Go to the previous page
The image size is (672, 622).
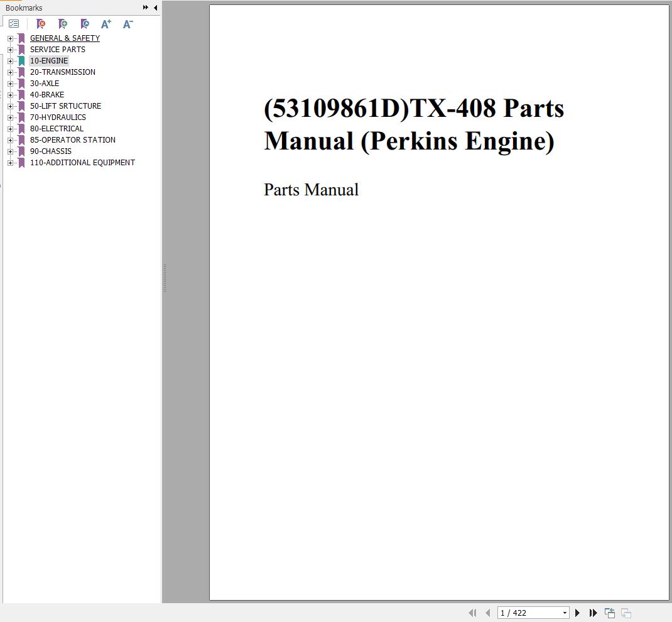click(488, 613)
